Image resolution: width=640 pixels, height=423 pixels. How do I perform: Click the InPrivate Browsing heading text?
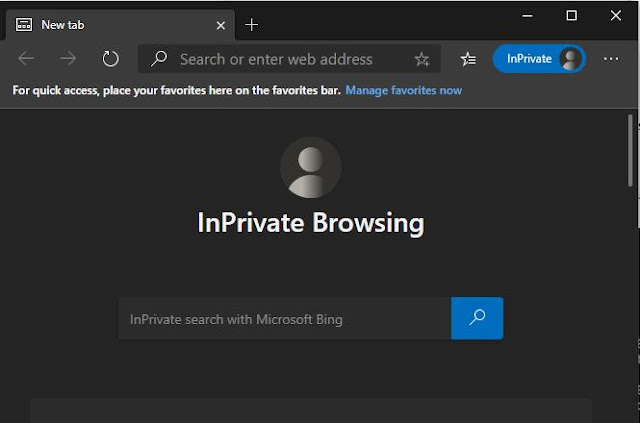pos(311,223)
